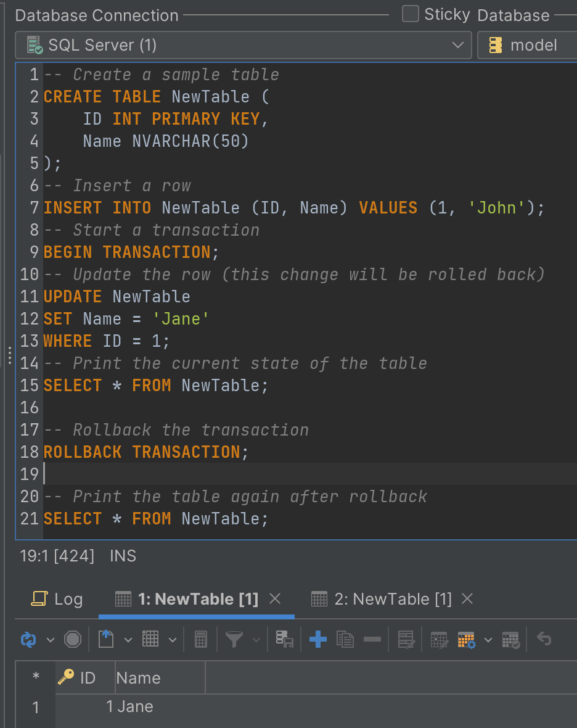The height and width of the screenshot is (728, 577).
Task: Enable the Sticky Database checkbox
Action: pyautogui.click(x=411, y=14)
